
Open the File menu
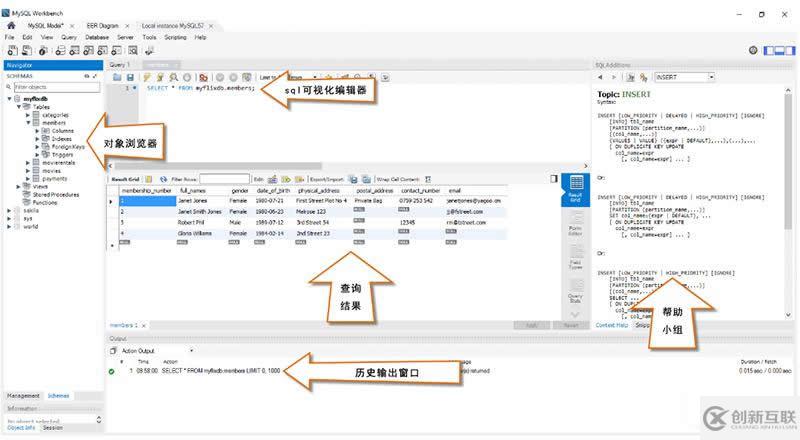click(9, 37)
